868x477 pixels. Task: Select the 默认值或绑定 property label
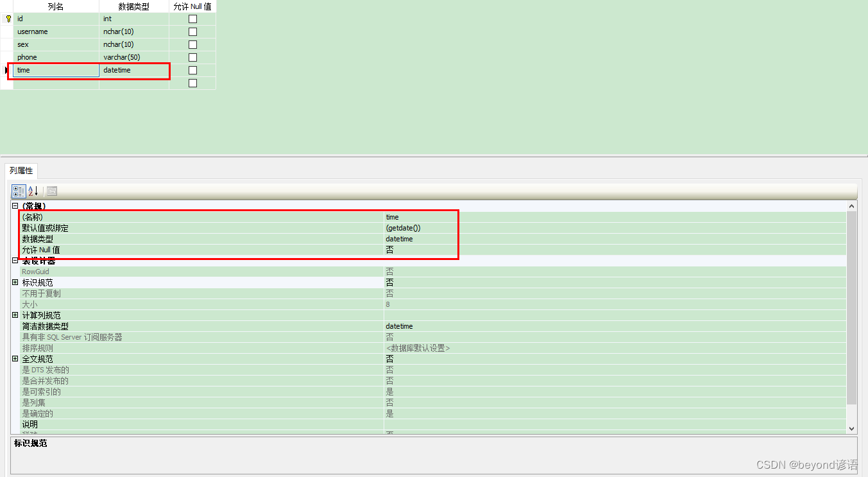tap(45, 228)
